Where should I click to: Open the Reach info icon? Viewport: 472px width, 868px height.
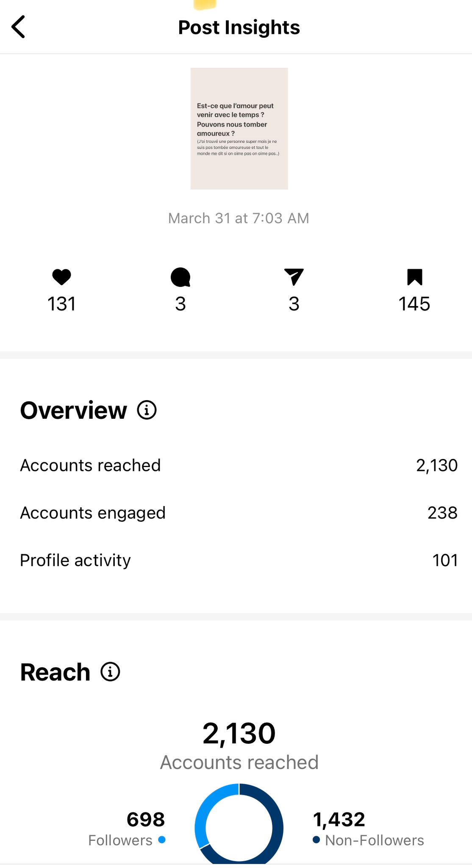pos(111,672)
